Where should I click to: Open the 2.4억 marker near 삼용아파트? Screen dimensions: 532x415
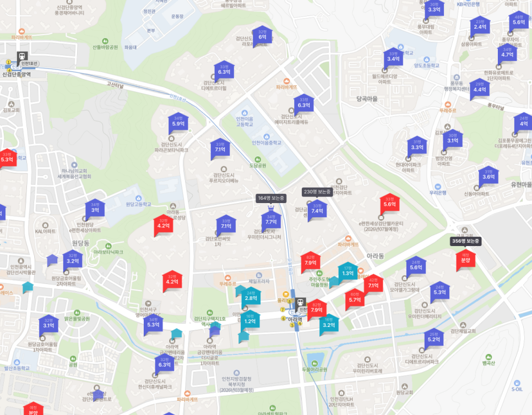click(x=480, y=26)
